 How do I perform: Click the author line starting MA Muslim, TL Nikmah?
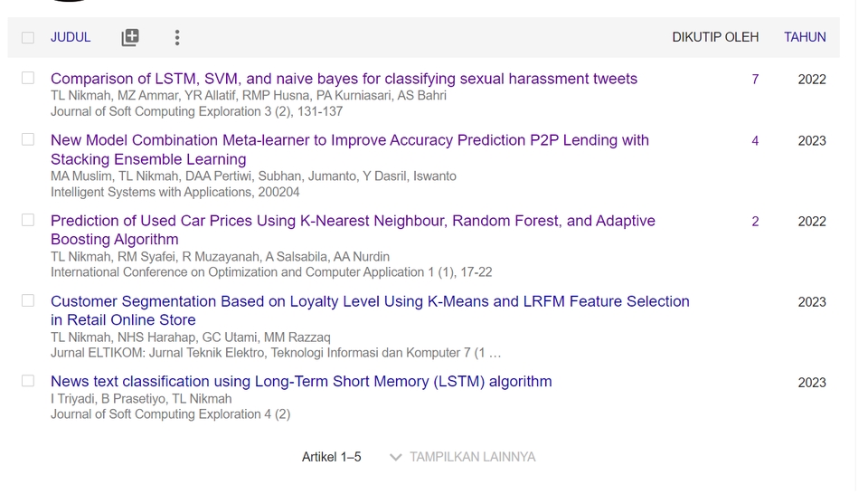[x=253, y=176]
